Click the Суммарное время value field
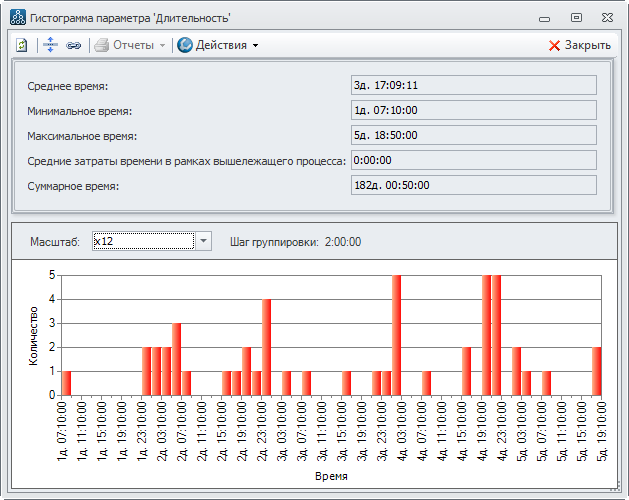The height and width of the screenshot is (500, 629). click(x=473, y=185)
